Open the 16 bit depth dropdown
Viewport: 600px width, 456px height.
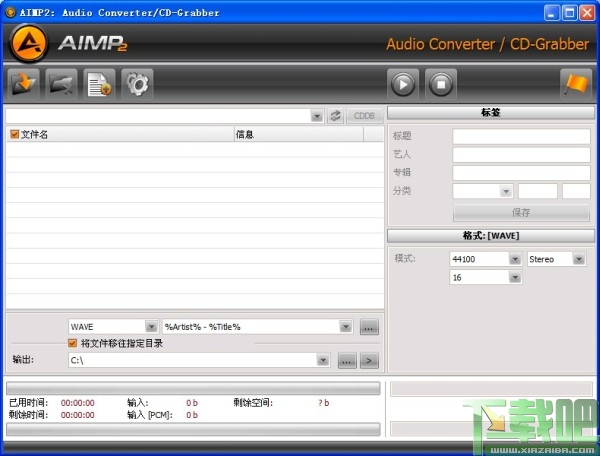point(515,277)
